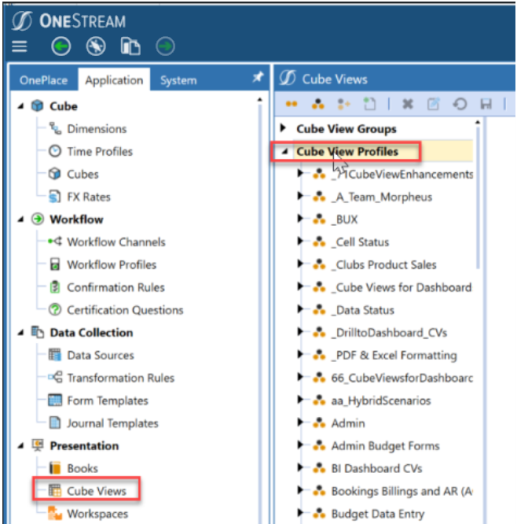This screenshot has width=517, height=524.
Task: Pin the navigation panel
Action: click(258, 78)
